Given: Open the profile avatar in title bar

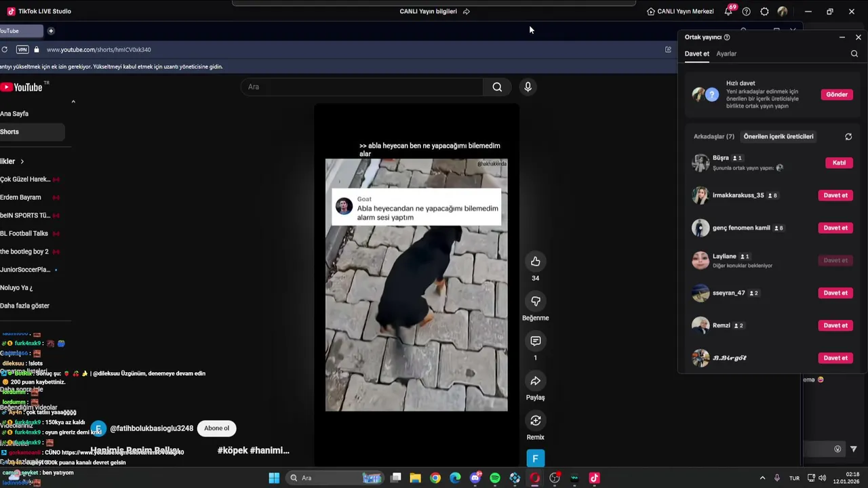Looking at the screenshot, I should click(x=783, y=12).
